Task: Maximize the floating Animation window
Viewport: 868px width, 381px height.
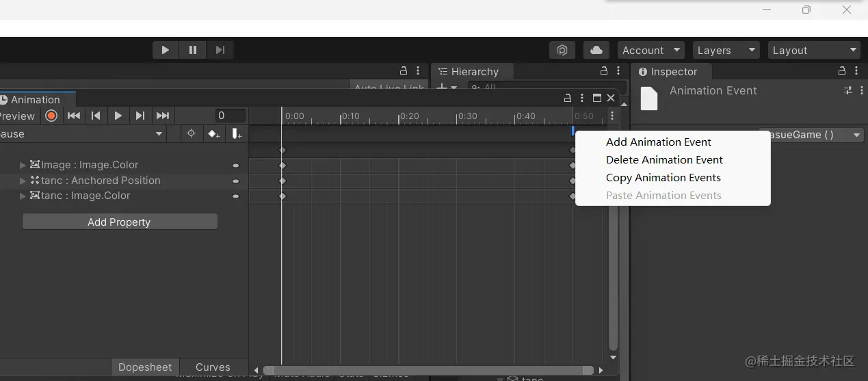Action: [x=597, y=98]
